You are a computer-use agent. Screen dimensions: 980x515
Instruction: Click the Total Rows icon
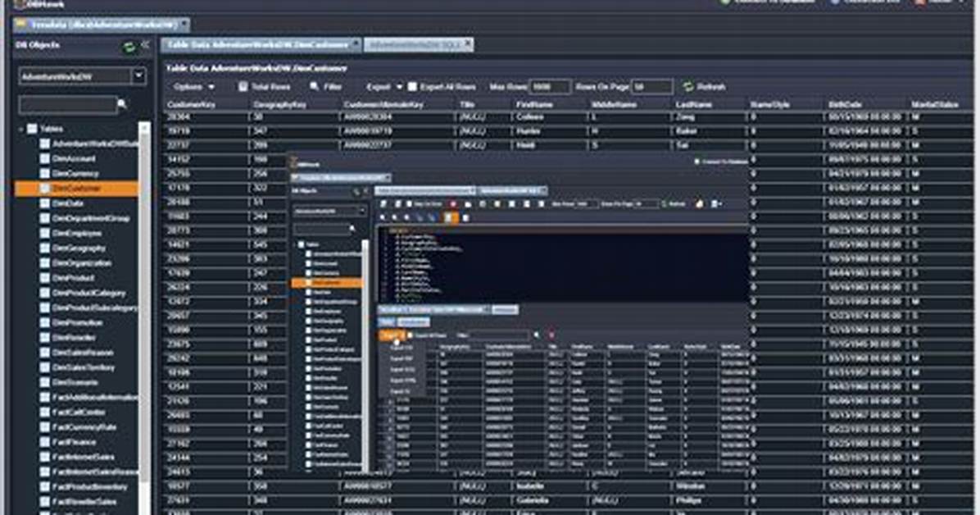(243, 87)
